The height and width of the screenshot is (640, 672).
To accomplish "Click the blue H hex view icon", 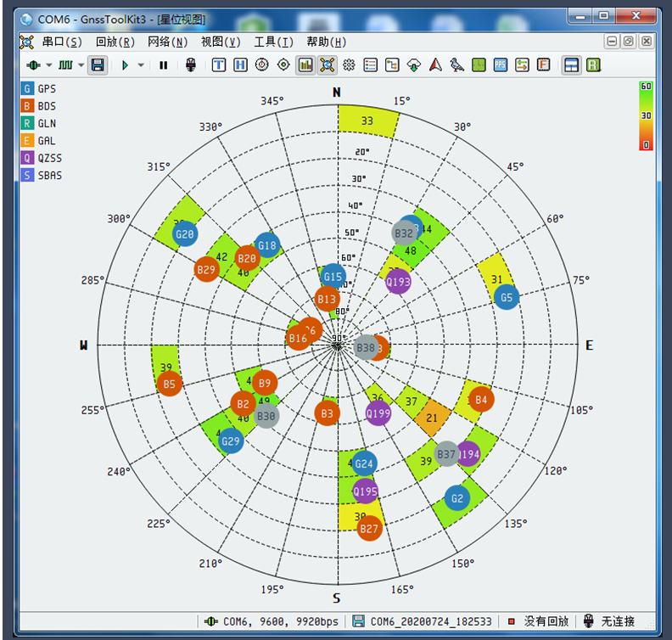I will (241, 65).
